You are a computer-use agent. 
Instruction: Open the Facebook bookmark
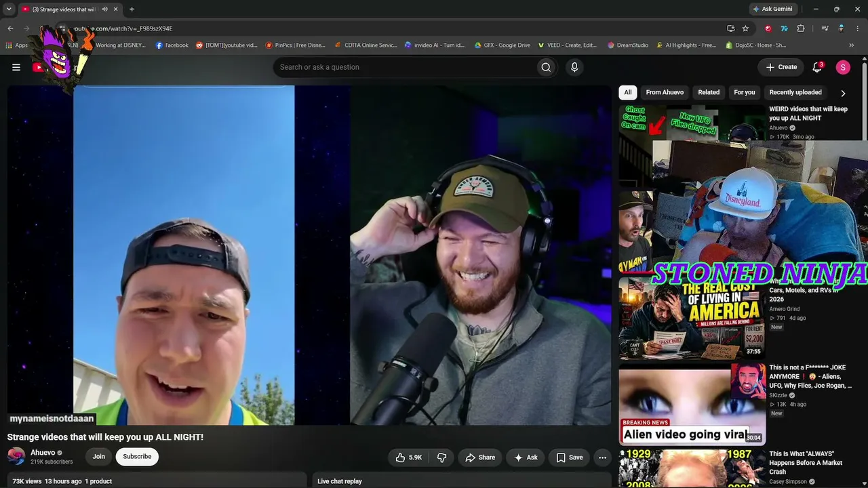point(172,45)
